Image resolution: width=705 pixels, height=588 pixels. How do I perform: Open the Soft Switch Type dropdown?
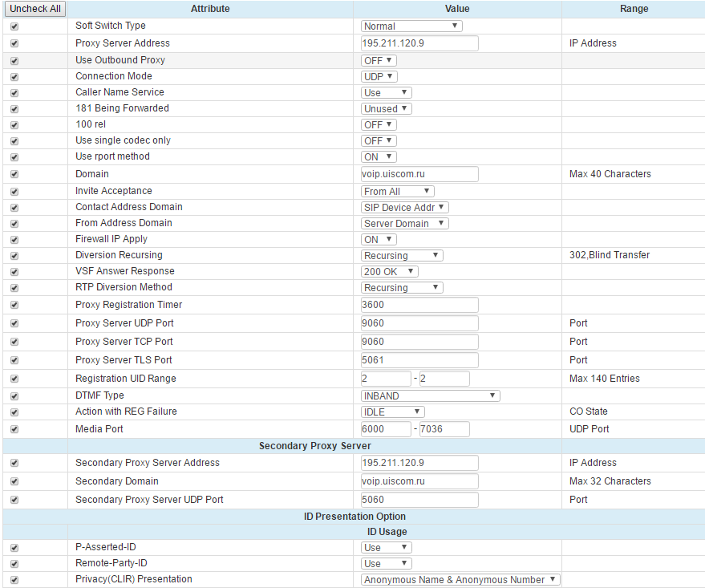(411, 26)
